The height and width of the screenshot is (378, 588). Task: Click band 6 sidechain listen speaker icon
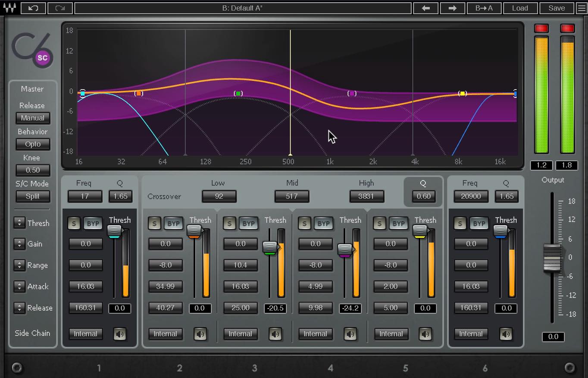coord(506,334)
